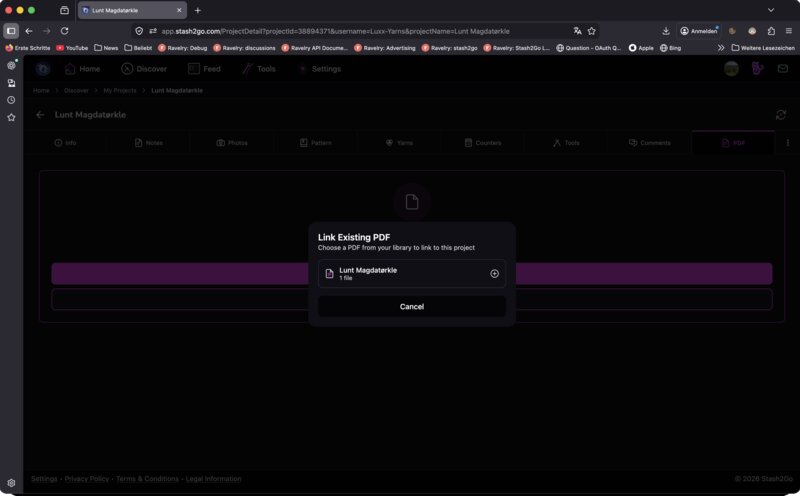Open the Privacy Policy footer link

pyautogui.click(x=87, y=479)
